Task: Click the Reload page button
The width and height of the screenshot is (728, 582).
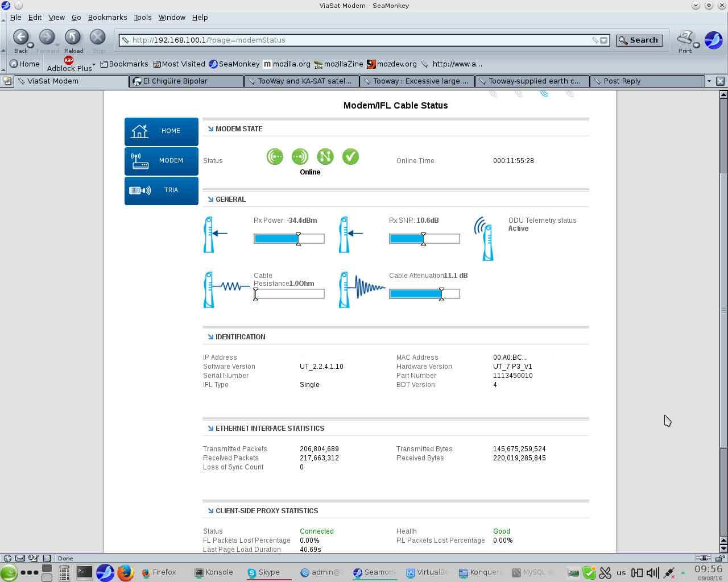Action: point(73,38)
